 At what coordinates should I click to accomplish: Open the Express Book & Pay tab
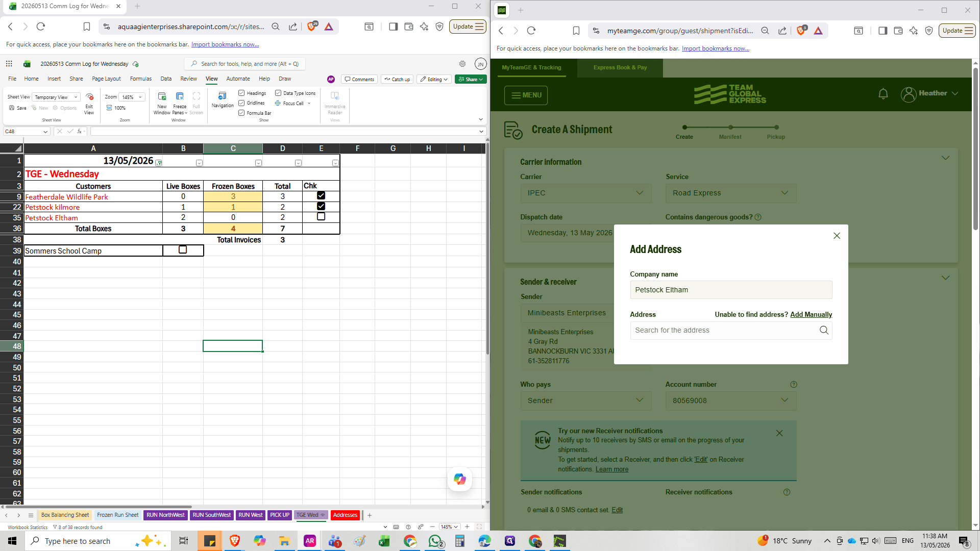(620, 67)
